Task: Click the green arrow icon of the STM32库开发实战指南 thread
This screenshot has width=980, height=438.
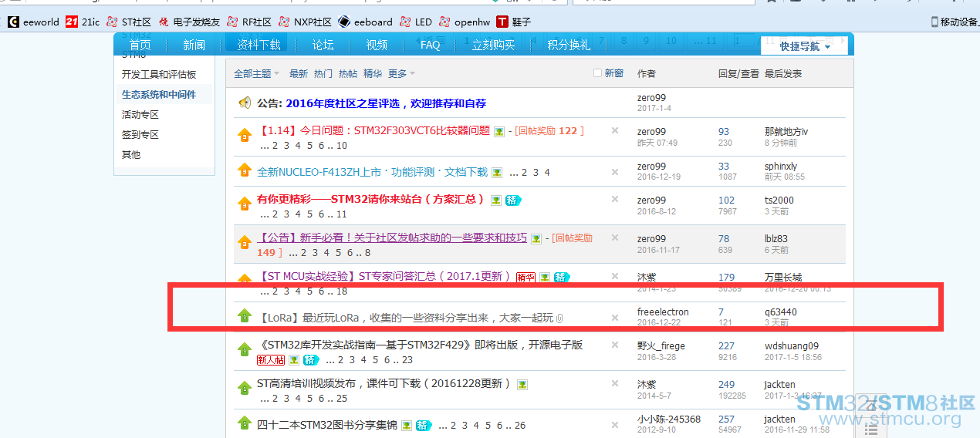Action: [x=245, y=349]
